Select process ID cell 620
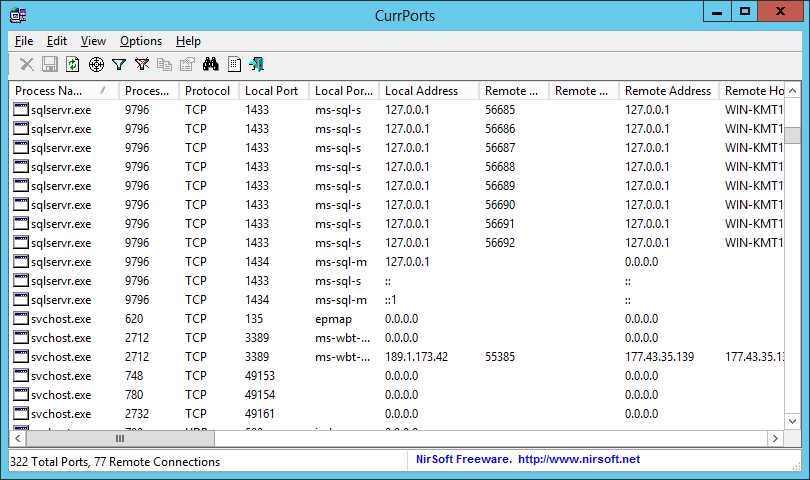This screenshot has height=480, width=810. tap(134, 319)
